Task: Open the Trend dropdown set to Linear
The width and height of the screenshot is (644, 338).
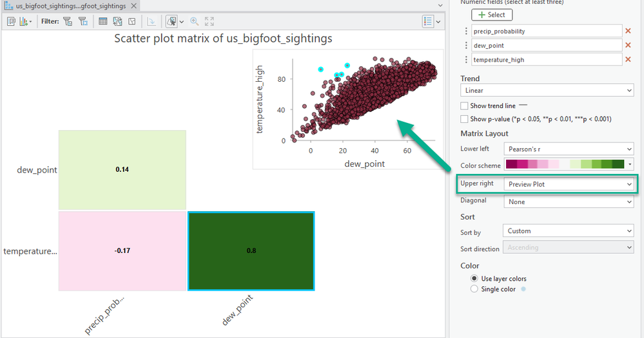Action: coord(547,91)
